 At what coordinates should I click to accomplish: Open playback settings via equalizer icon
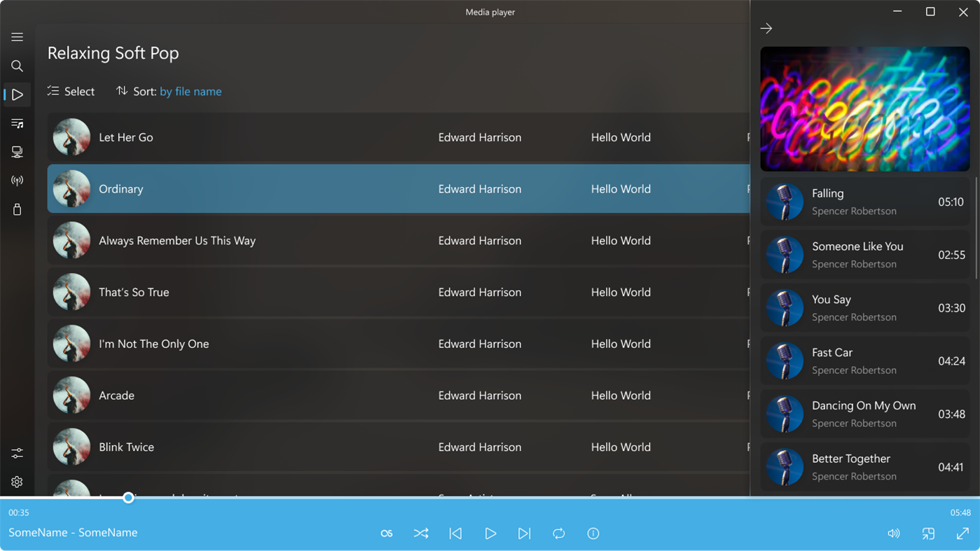(17, 453)
